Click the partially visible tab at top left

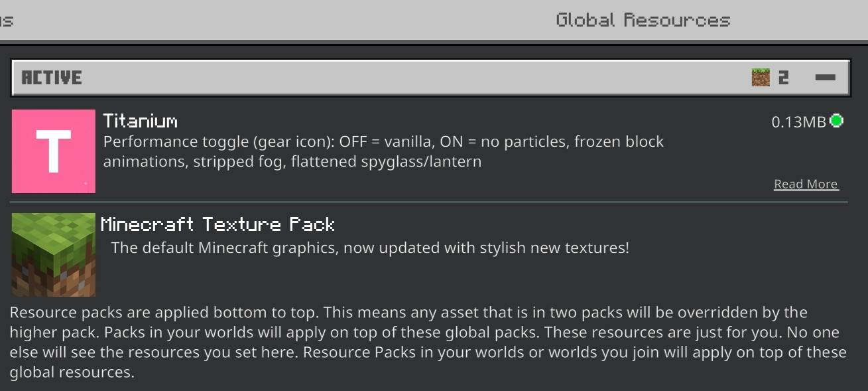pyautogui.click(x=7, y=20)
